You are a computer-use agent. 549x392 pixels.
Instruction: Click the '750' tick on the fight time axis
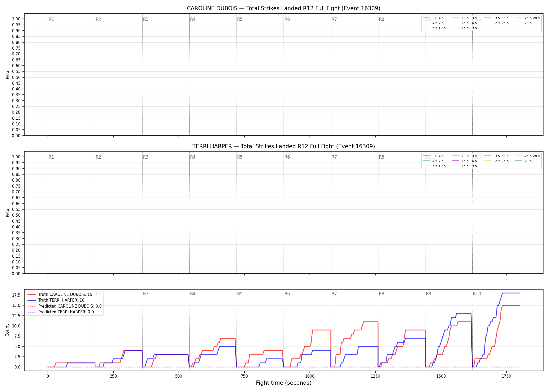point(244,376)
